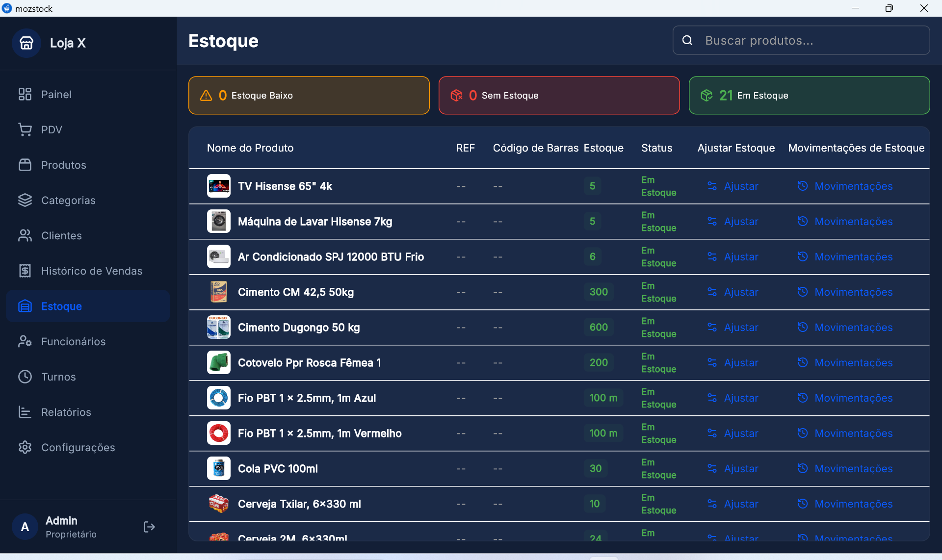This screenshot has height=560, width=942.
Task: Select the Clientes people icon
Action: [x=25, y=235]
